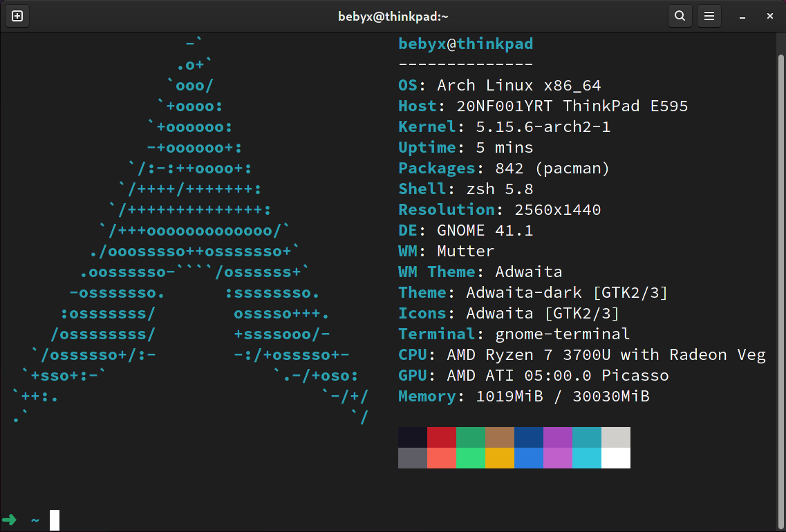Click the resolution value '2560x1440'
This screenshot has height=532, width=786.
pyautogui.click(x=557, y=210)
